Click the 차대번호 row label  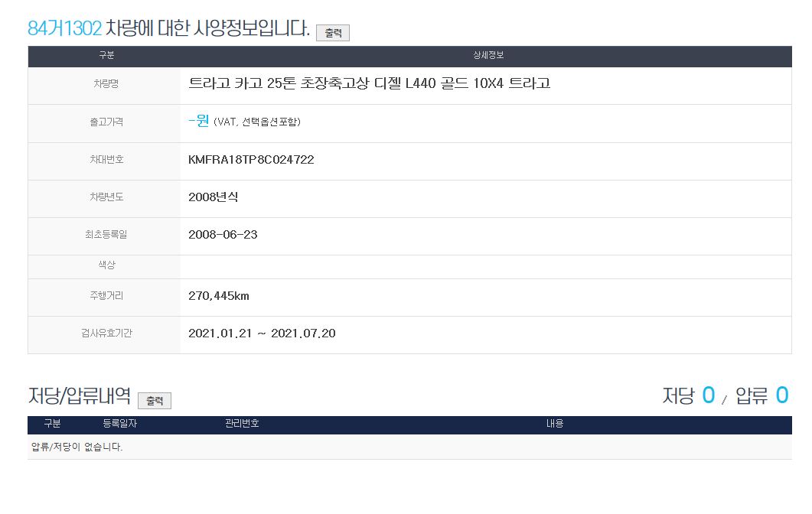tap(106, 160)
